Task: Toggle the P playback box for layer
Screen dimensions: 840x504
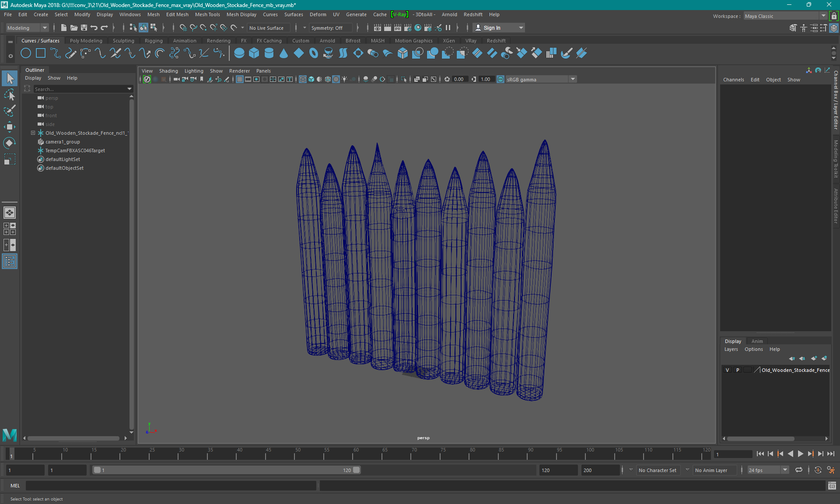Action: tap(738, 370)
